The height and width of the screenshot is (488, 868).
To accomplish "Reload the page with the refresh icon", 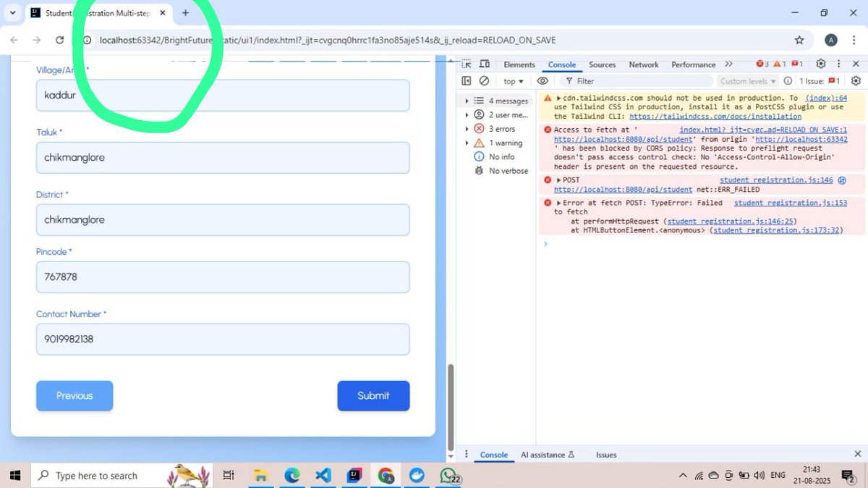I will point(60,40).
